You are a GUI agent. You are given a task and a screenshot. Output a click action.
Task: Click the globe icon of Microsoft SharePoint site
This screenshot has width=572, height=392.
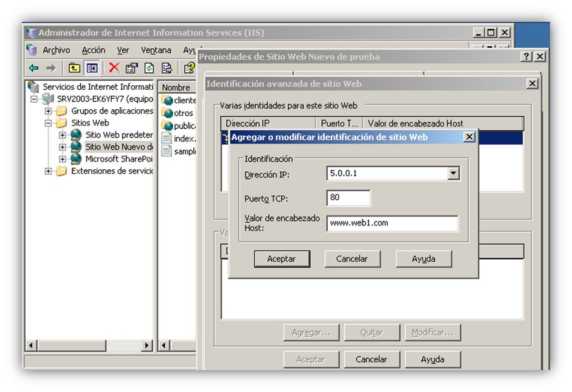coord(76,159)
